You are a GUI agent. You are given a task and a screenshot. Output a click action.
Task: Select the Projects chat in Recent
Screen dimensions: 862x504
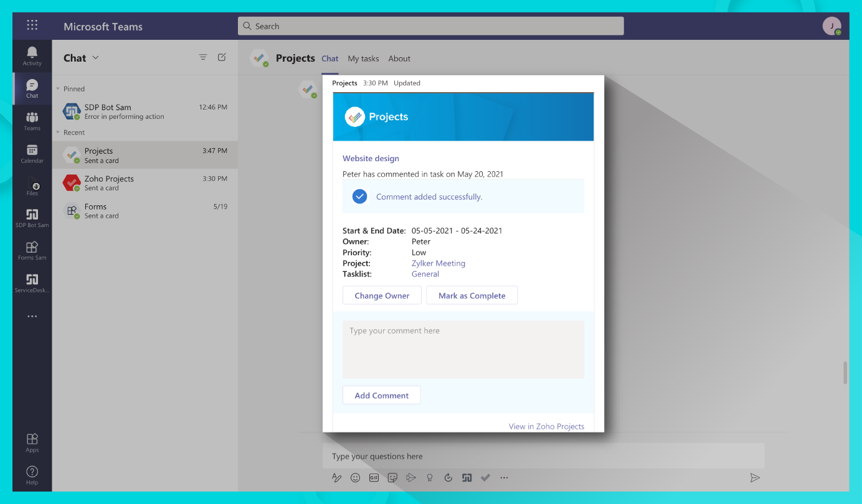click(145, 155)
